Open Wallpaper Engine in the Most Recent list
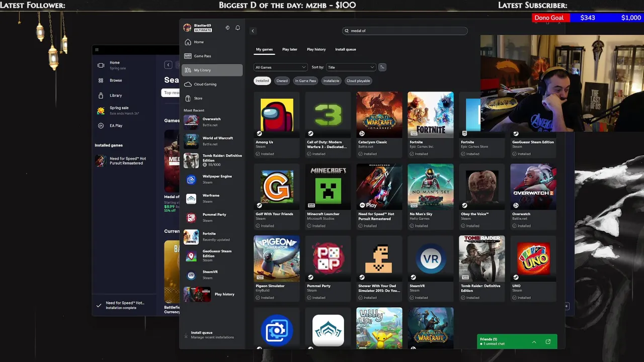 click(x=213, y=179)
